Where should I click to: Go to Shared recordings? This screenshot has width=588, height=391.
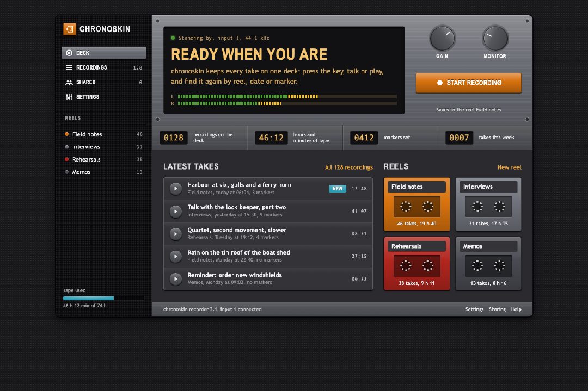pyautogui.click(x=104, y=82)
